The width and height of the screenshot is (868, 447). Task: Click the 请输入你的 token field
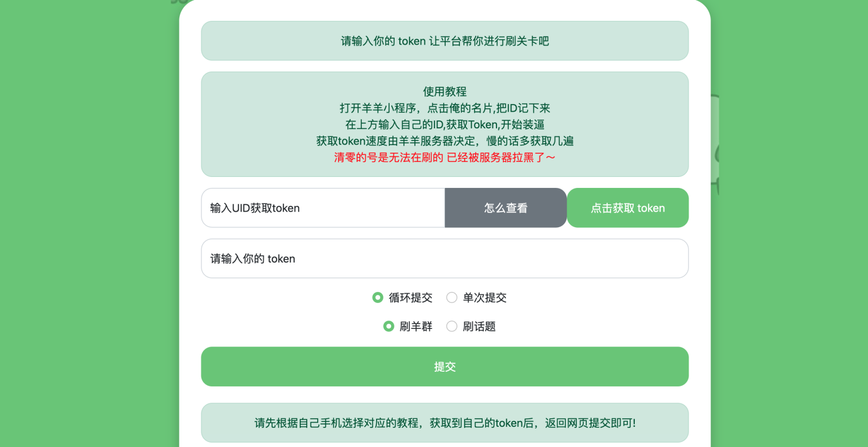point(444,258)
